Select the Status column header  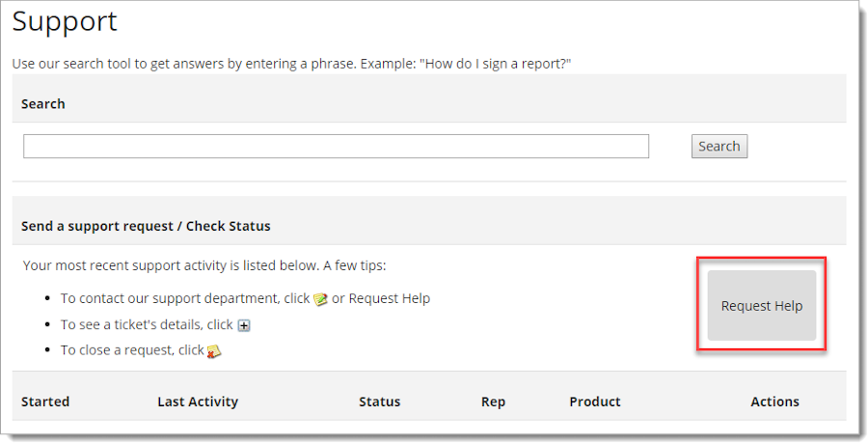click(379, 401)
